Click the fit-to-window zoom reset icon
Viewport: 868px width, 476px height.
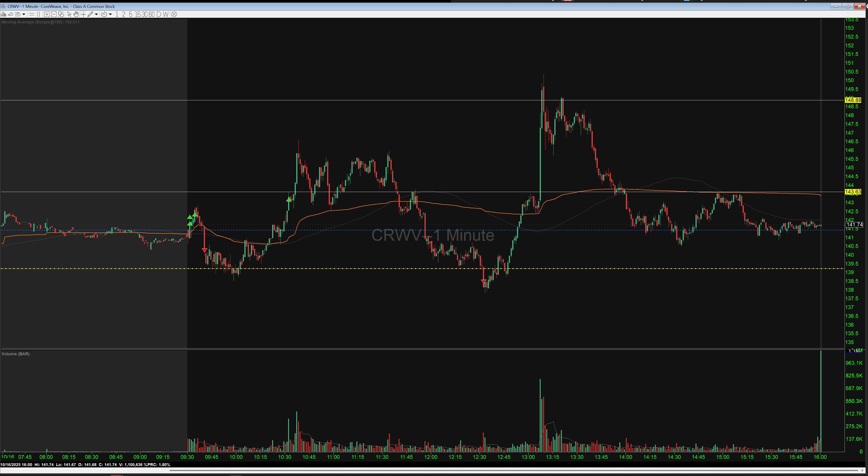point(61,14)
